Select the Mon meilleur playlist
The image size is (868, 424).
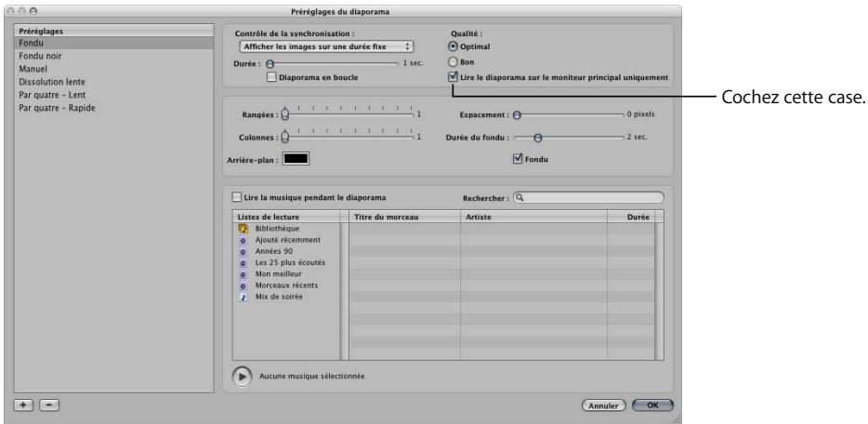(287, 274)
